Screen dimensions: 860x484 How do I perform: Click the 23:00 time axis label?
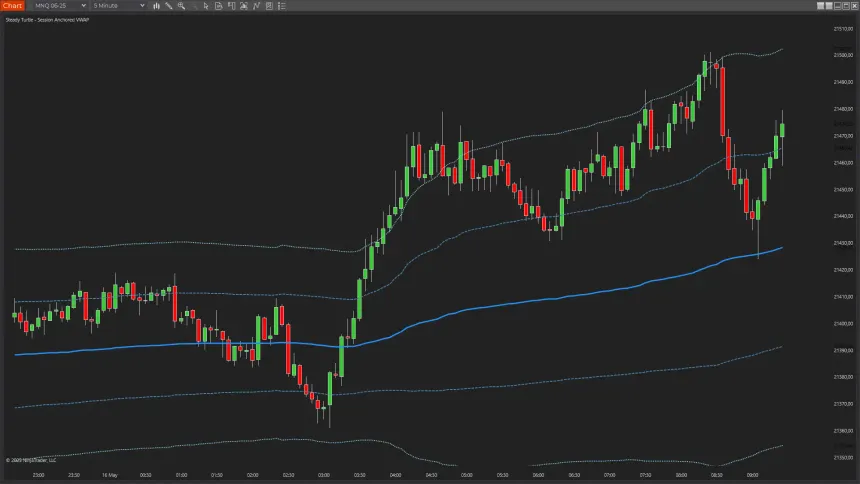click(38, 475)
